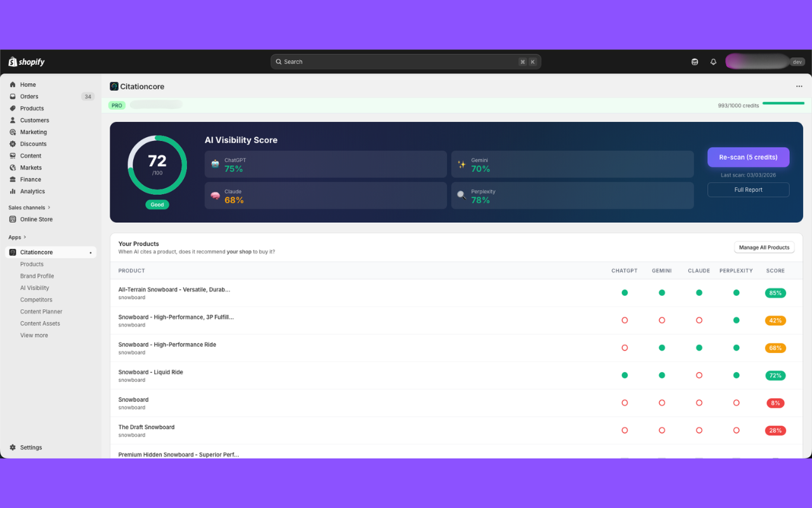The image size is (812, 508).
Task: Click the Perplexity icon in the score panel
Action: 461,194
